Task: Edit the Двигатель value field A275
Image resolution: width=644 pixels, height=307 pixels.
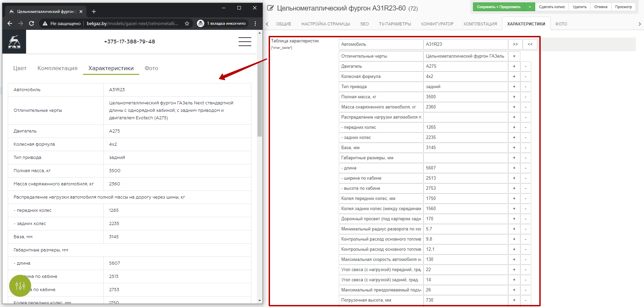Action: (465, 66)
